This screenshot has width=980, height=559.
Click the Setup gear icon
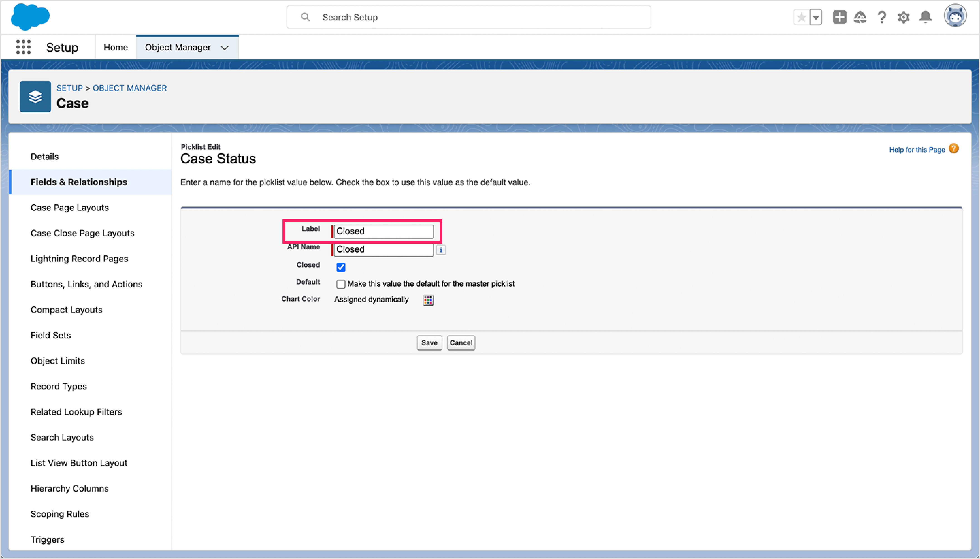pos(904,17)
